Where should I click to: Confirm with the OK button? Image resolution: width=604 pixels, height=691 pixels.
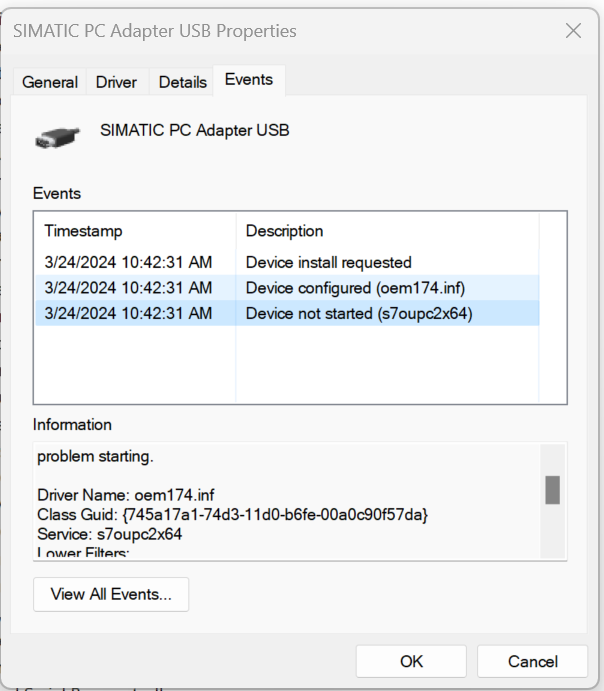pyautogui.click(x=411, y=661)
